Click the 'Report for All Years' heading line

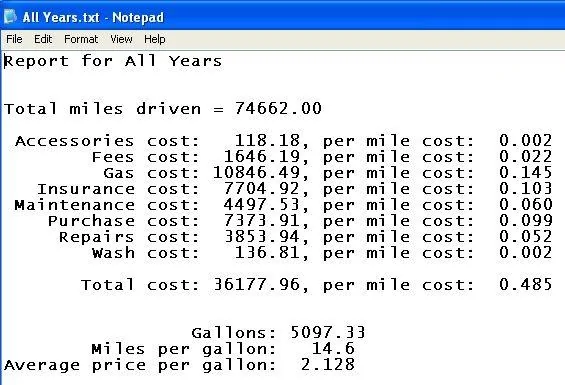(113, 61)
